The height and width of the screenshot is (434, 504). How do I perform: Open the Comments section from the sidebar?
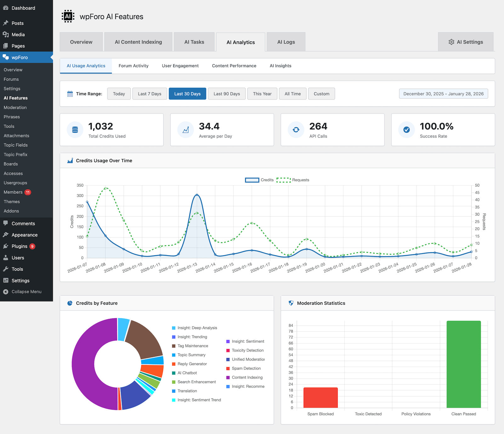click(23, 223)
